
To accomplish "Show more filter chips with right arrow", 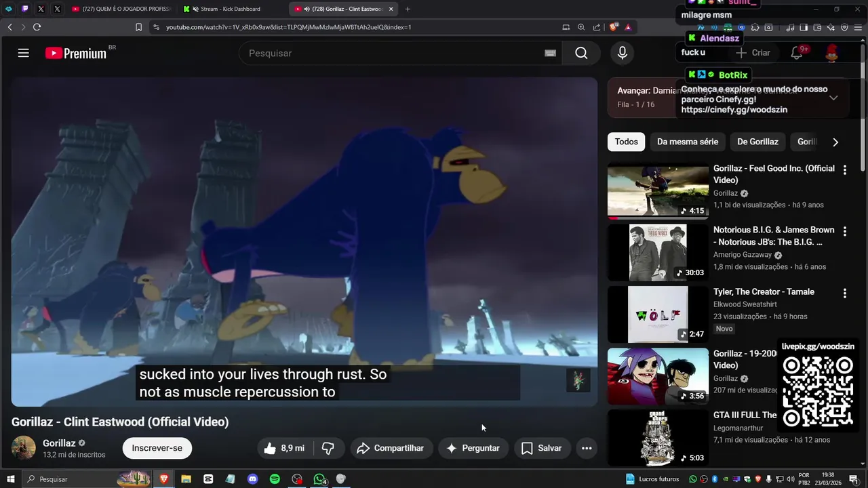I will pos(835,142).
